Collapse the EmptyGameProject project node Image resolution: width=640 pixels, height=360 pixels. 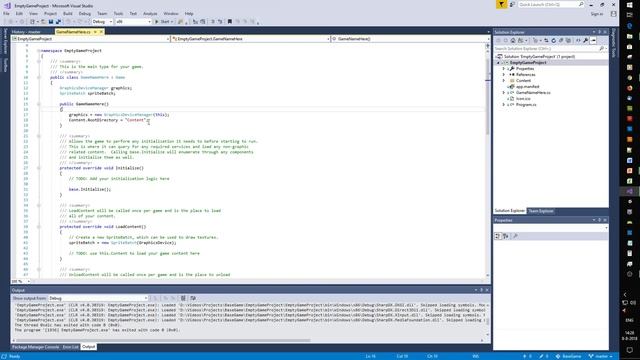click(x=498, y=63)
